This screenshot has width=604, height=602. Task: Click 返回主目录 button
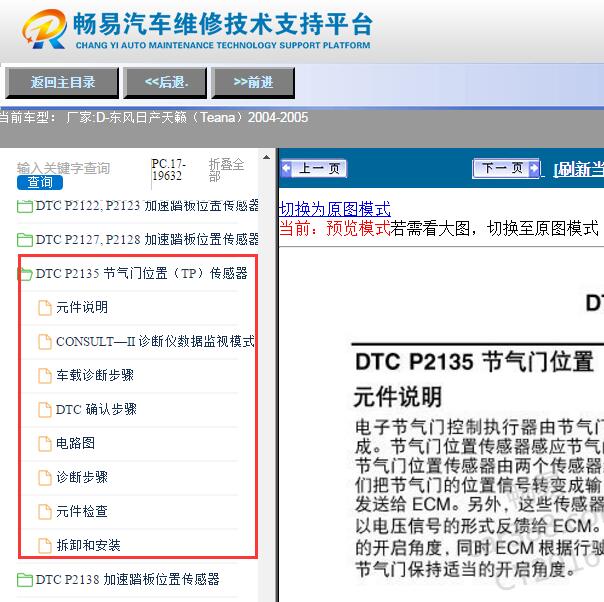tap(62, 82)
